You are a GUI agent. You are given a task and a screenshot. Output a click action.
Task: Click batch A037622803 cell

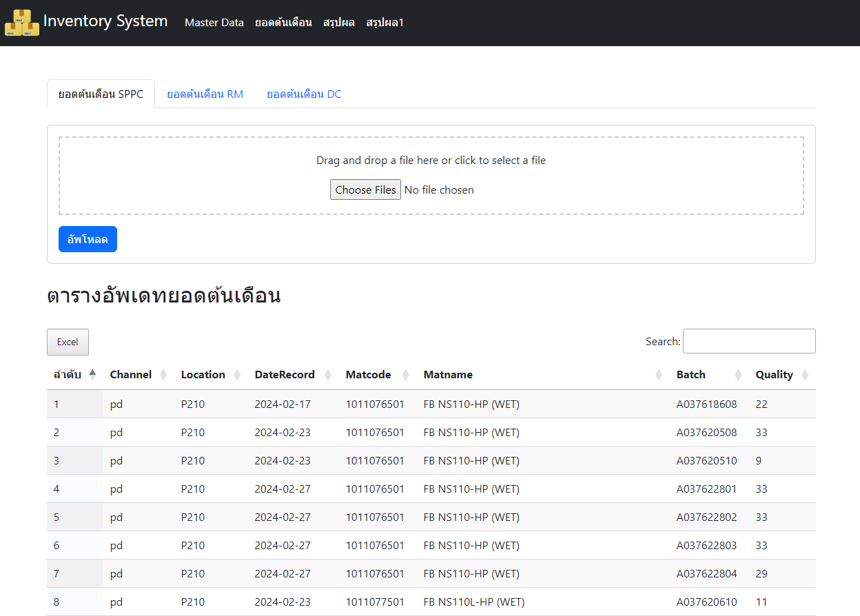706,546
